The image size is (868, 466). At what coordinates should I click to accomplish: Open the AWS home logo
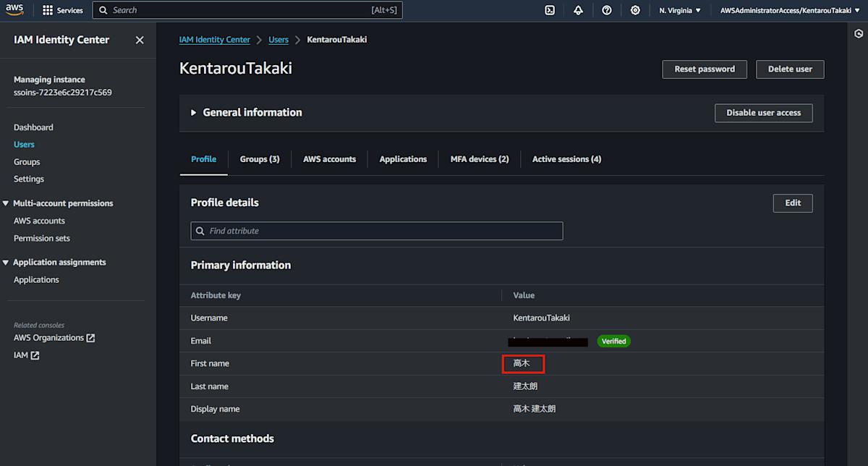tap(16, 10)
